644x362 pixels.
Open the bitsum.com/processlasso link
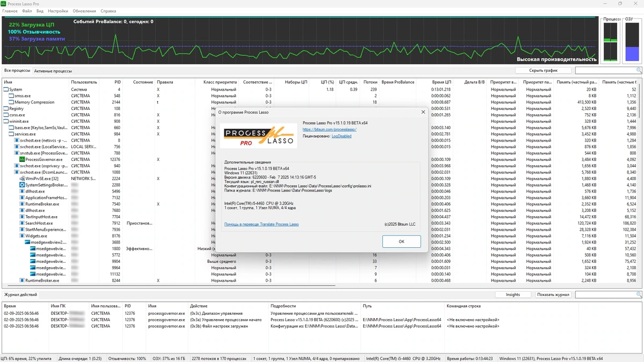tap(330, 129)
